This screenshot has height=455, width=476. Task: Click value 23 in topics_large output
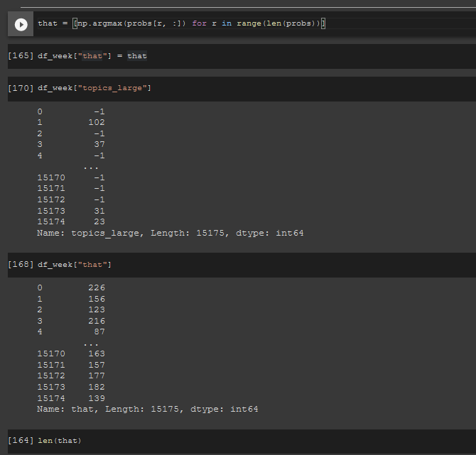99,221
